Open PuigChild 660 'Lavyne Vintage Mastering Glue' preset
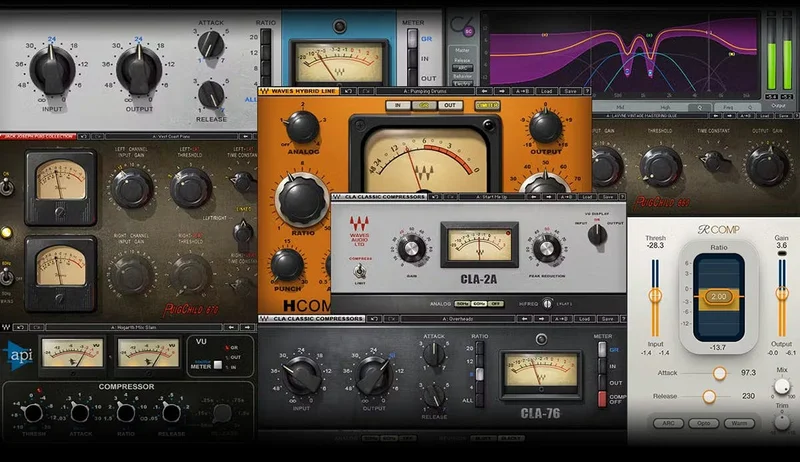The width and height of the screenshot is (800, 462). [650, 116]
